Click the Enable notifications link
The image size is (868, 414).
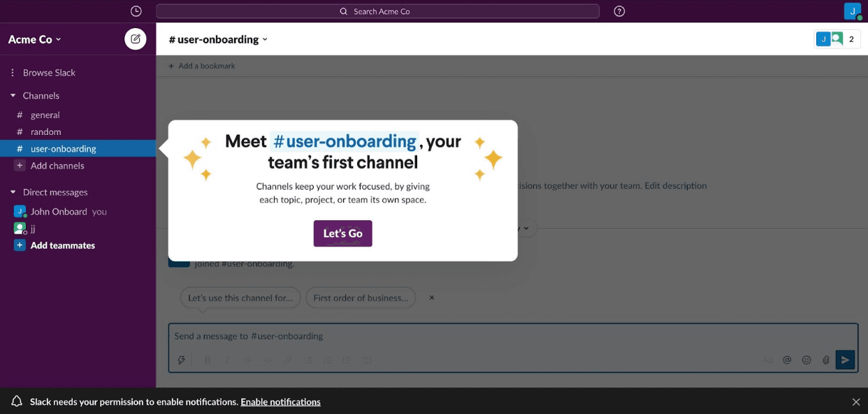click(280, 402)
